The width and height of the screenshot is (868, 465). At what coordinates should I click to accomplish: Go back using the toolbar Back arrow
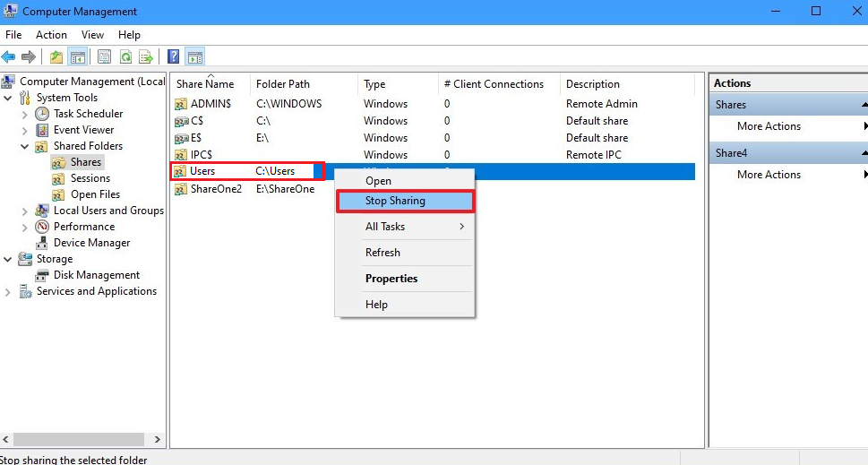8,56
